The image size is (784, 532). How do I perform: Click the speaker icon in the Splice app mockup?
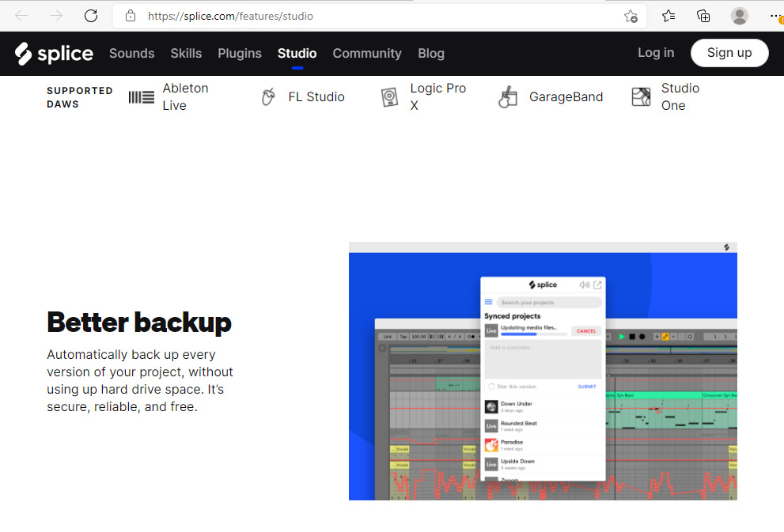click(x=584, y=285)
